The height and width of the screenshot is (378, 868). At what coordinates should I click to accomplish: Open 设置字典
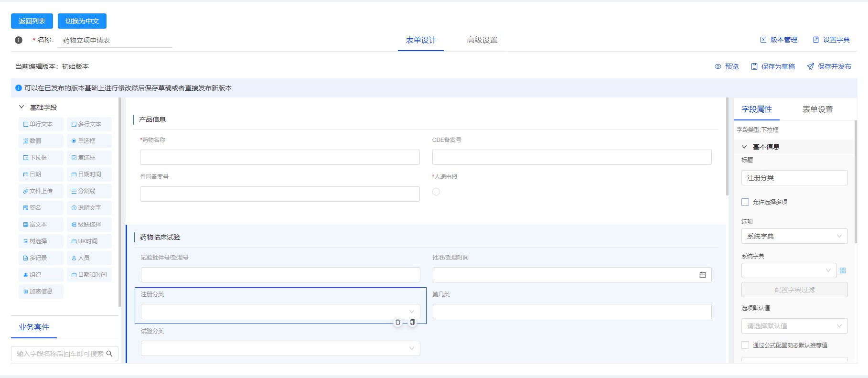click(x=831, y=40)
